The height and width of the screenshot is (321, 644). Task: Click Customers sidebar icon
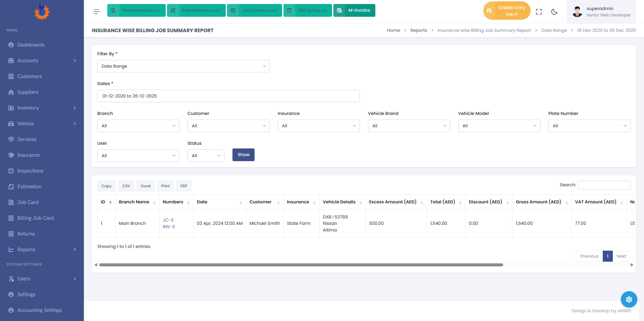[11, 76]
